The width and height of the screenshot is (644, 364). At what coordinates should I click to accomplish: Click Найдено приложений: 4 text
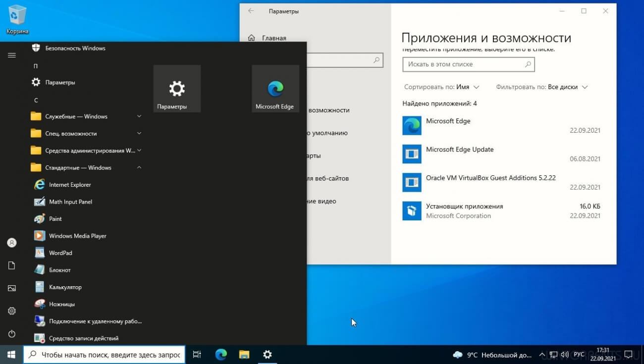[439, 104]
